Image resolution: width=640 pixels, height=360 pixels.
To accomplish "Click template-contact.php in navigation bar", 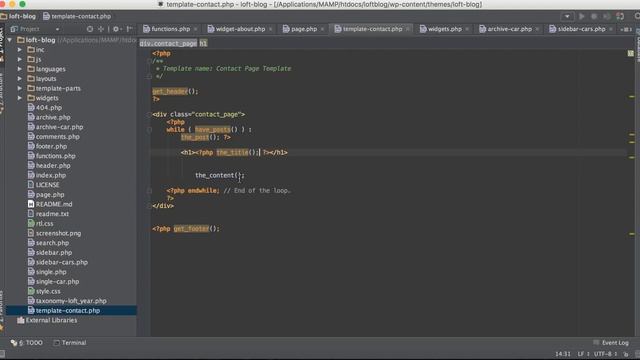I will coord(77,16).
